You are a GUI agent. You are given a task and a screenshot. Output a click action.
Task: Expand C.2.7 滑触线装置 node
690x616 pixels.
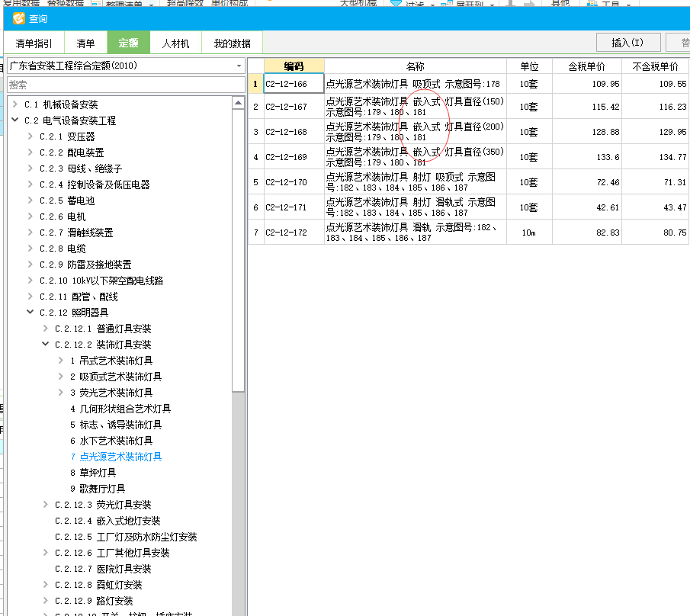30,233
